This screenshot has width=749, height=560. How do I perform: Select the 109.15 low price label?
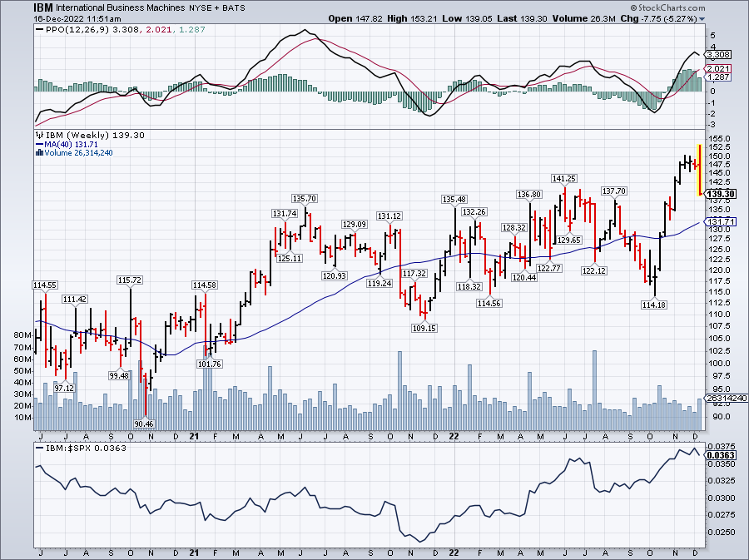tap(424, 327)
